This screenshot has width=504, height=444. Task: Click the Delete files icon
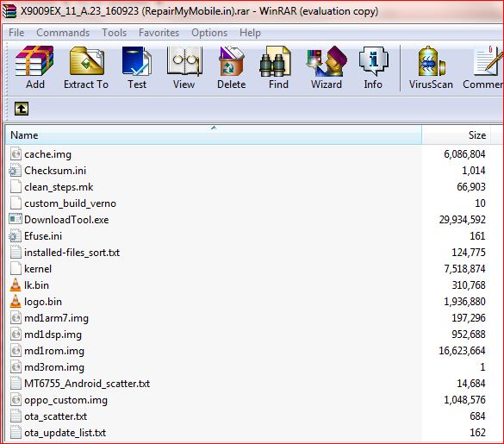[x=231, y=67]
